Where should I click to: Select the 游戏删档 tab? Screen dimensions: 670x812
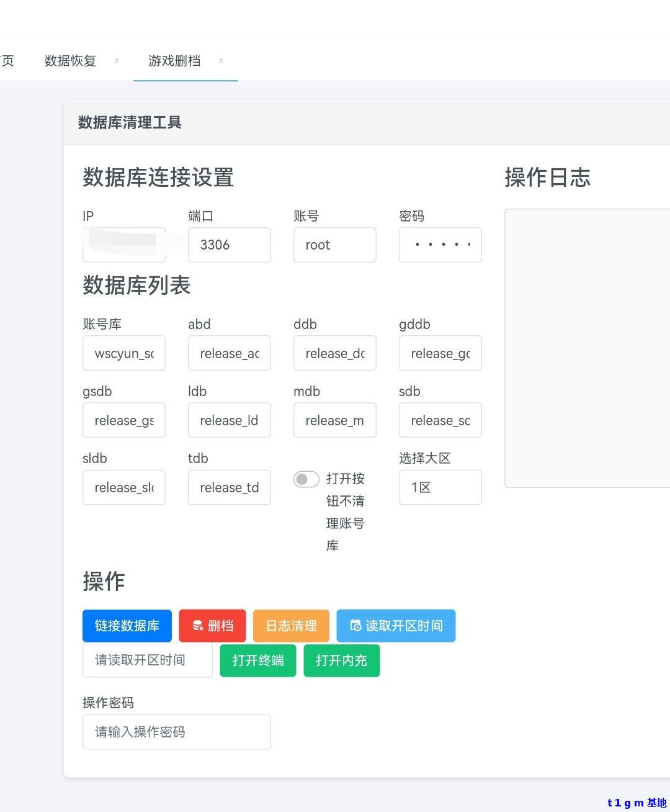pos(174,61)
